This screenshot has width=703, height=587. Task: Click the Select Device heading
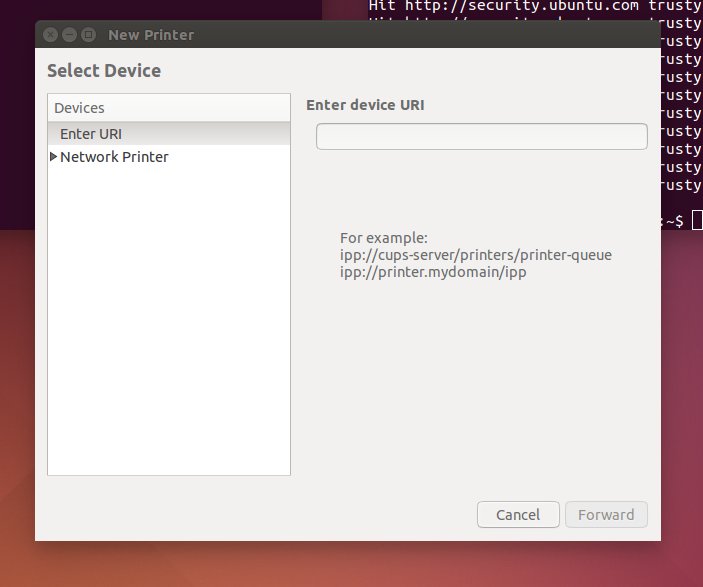click(104, 71)
